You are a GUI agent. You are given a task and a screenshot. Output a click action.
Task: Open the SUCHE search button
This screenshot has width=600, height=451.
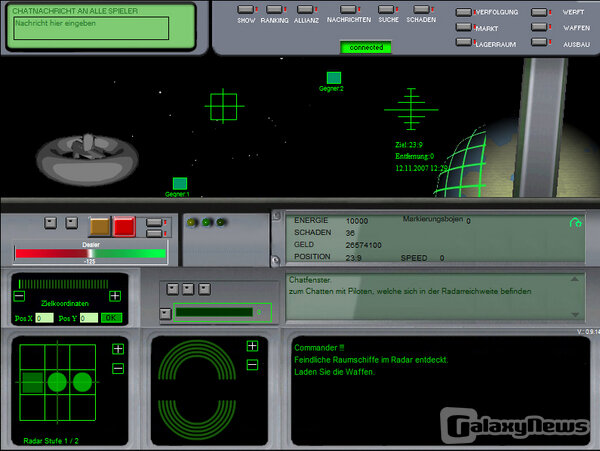[386, 9]
